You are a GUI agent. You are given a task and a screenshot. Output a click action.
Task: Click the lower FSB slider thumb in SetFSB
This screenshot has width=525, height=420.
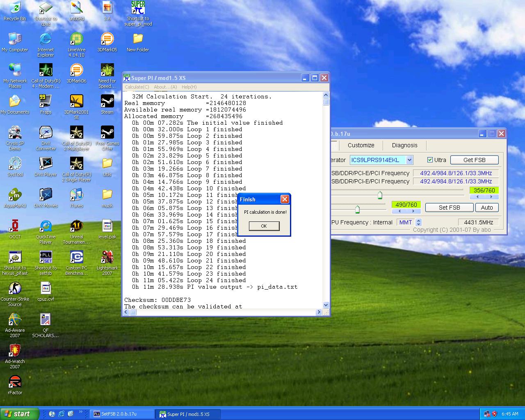357,210
